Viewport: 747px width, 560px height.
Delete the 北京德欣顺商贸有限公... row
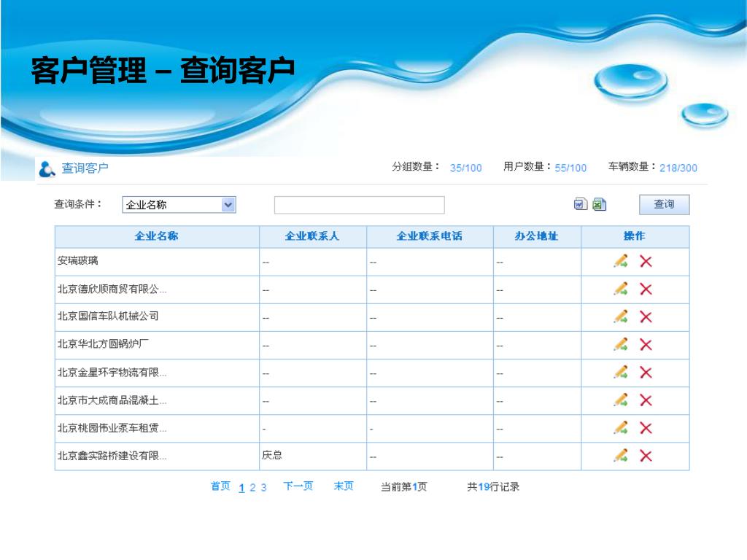pyautogui.click(x=646, y=289)
